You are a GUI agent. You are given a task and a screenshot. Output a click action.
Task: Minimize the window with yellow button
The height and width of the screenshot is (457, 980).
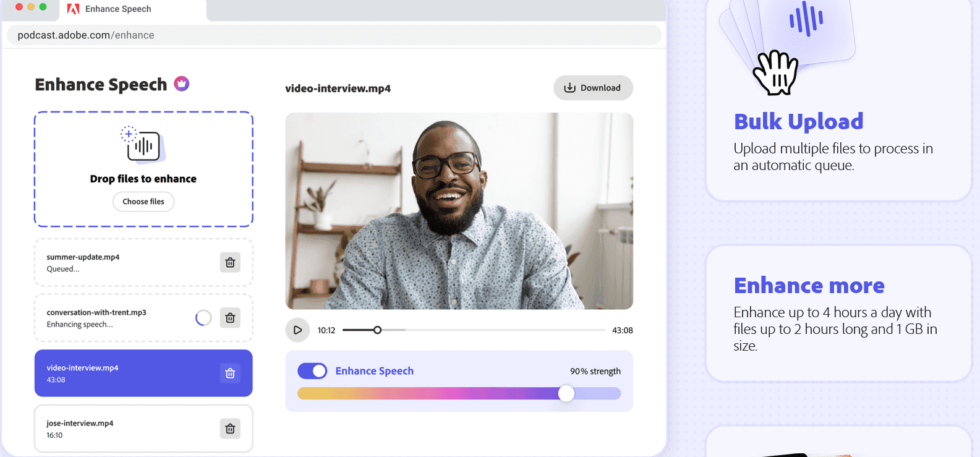pos(31,7)
